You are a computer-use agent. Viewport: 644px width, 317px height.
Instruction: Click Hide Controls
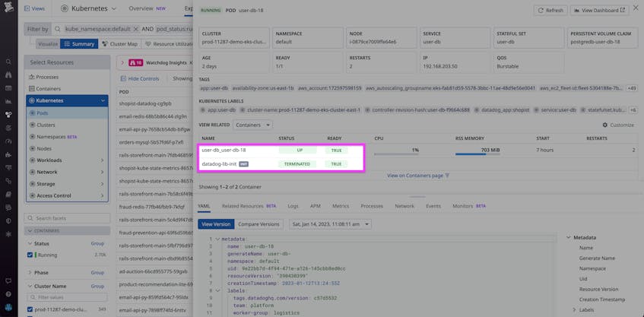click(140, 78)
